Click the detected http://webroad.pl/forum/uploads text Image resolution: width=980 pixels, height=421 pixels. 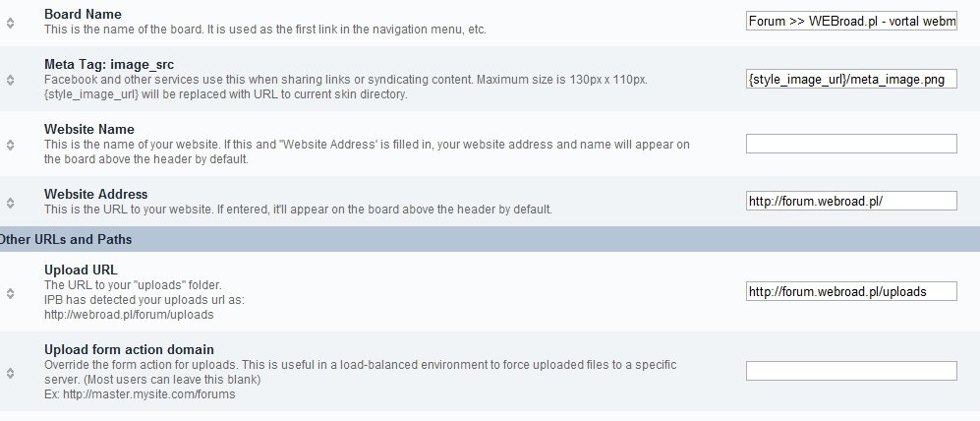tap(129, 315)
